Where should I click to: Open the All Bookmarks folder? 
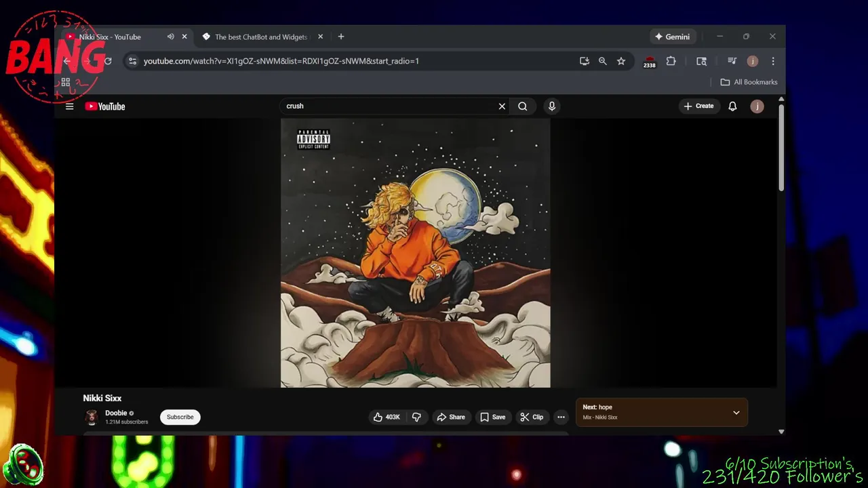749,82
